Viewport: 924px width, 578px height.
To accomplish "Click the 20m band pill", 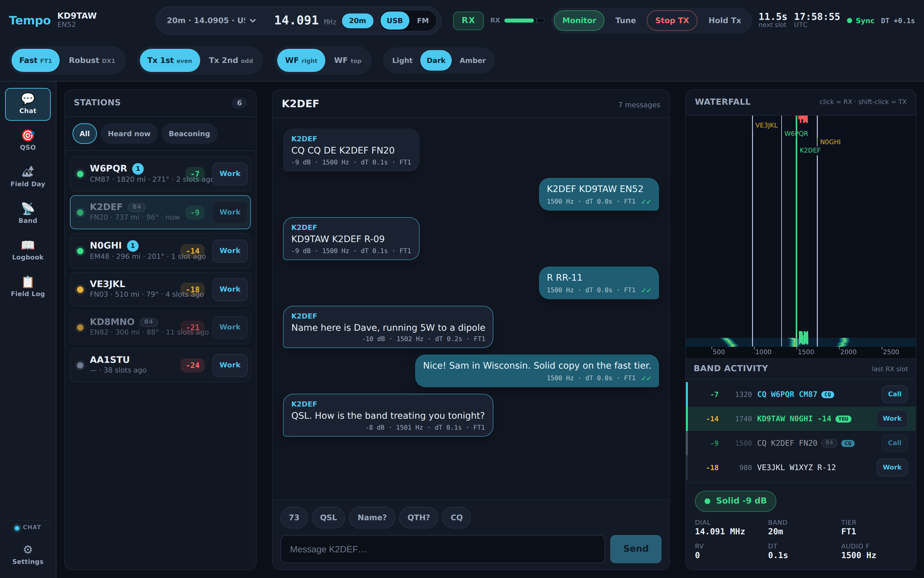I will [357, 21].
